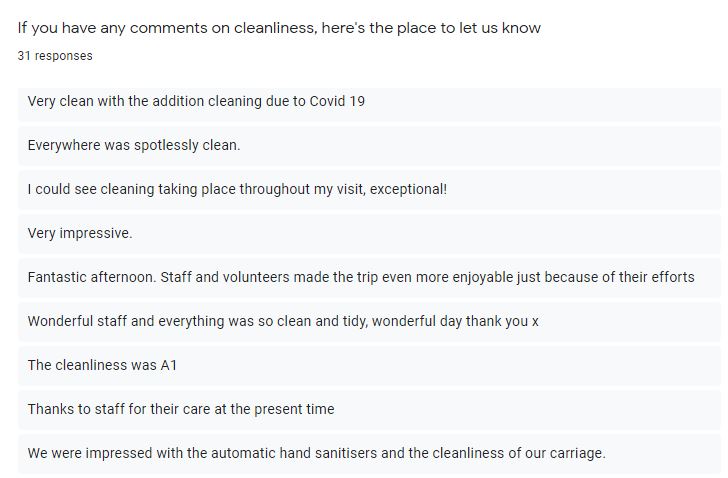The height and width of the screenshot is (478, 728).
Task: Click the 'I could see cleaning taking place' response
Action: click(369, 189)
